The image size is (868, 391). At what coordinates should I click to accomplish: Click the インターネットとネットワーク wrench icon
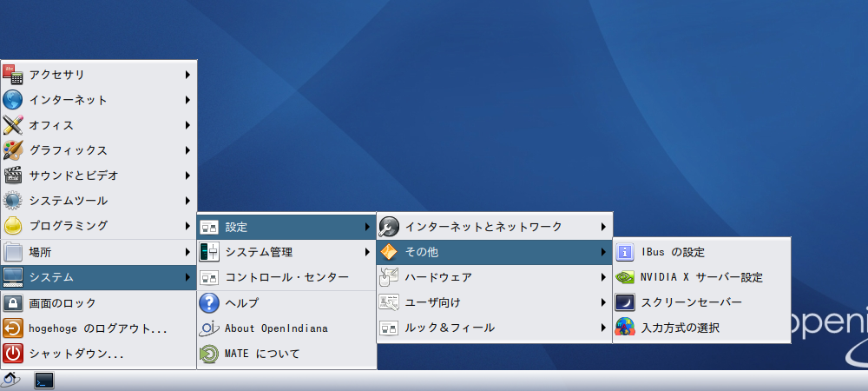(x=389, y=226)
